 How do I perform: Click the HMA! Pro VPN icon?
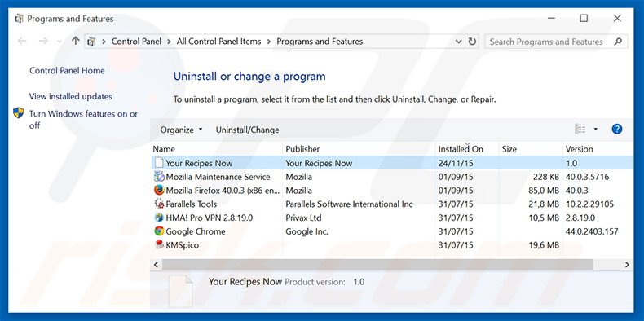[159, 218]
